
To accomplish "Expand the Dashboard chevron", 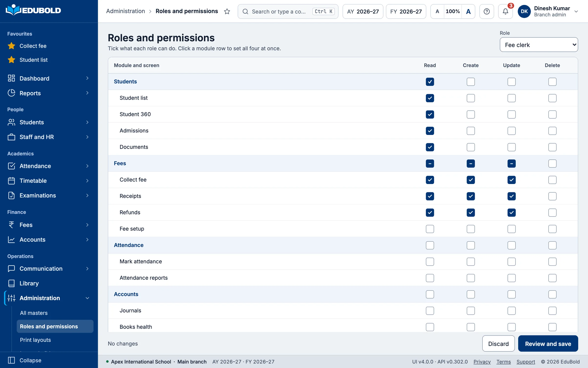I will pos(87,78).
